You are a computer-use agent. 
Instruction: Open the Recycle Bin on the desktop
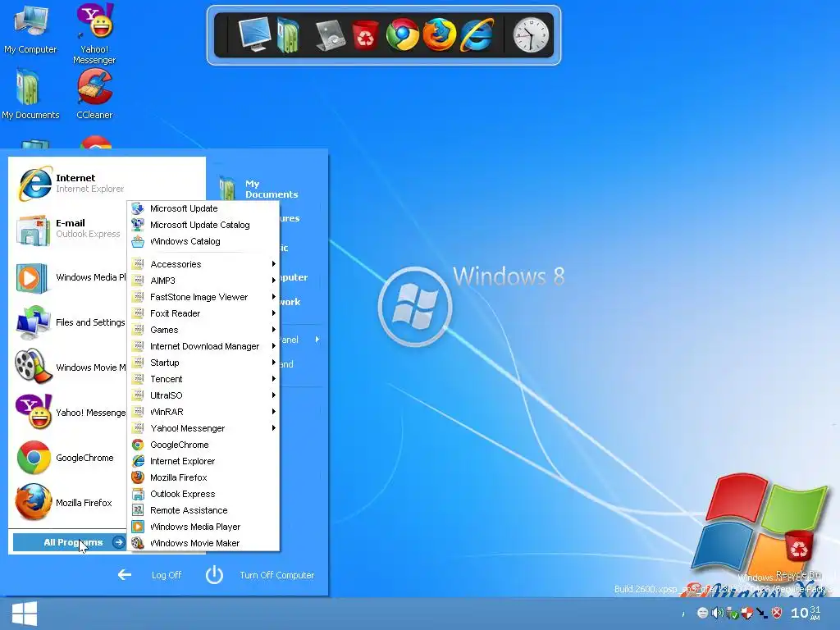point(799,553)
